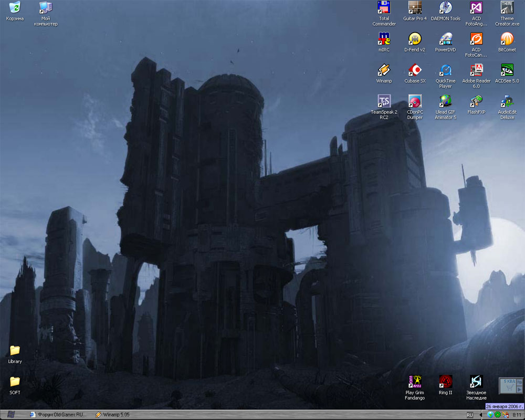Open the RU language indicator
This screenshot has width=525, height=420.
pos(470,415)
